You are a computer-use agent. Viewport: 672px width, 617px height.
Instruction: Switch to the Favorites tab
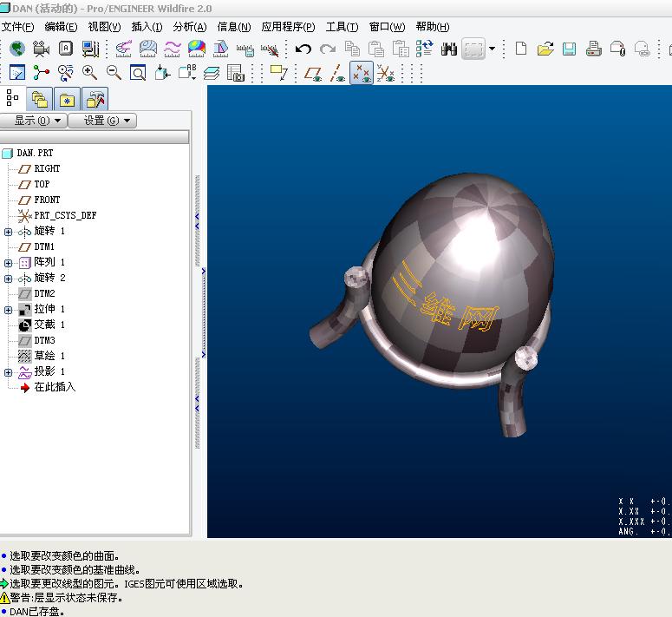coord(67,100)
